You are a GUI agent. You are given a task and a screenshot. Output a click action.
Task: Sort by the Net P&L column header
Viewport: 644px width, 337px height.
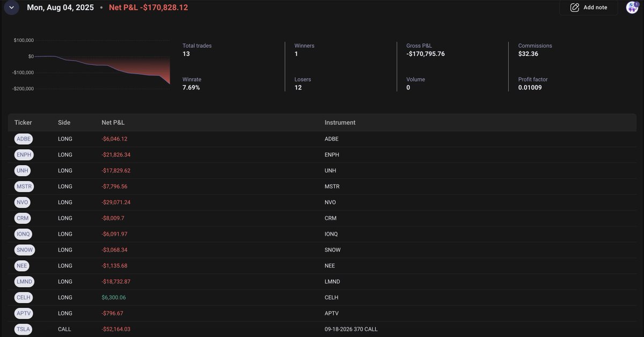(113, 122)
